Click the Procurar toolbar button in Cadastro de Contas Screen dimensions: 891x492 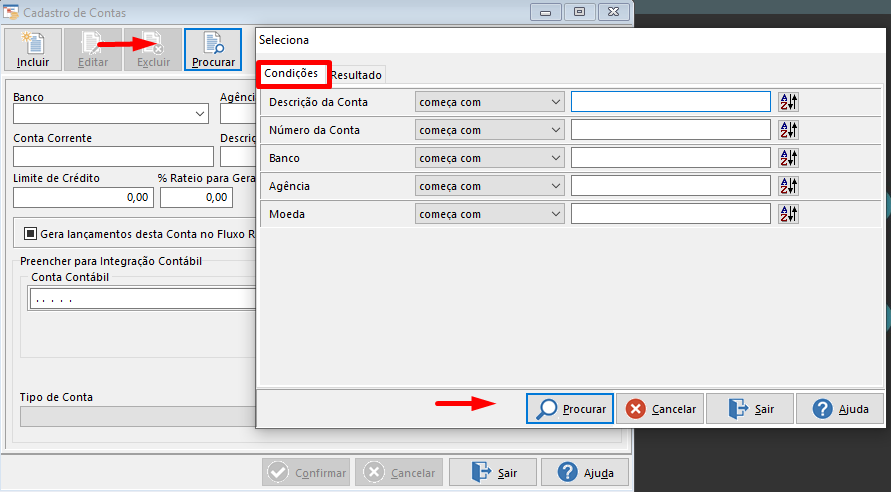213,49
